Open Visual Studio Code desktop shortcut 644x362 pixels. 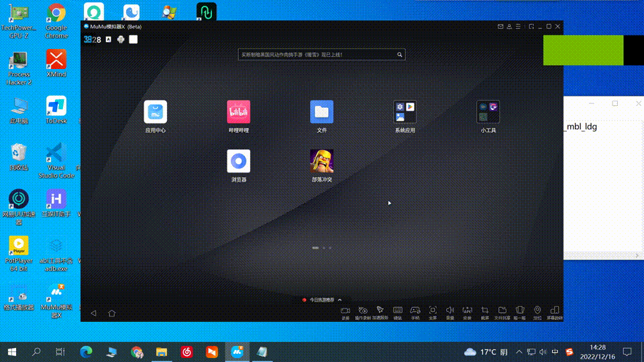(56, 160)
